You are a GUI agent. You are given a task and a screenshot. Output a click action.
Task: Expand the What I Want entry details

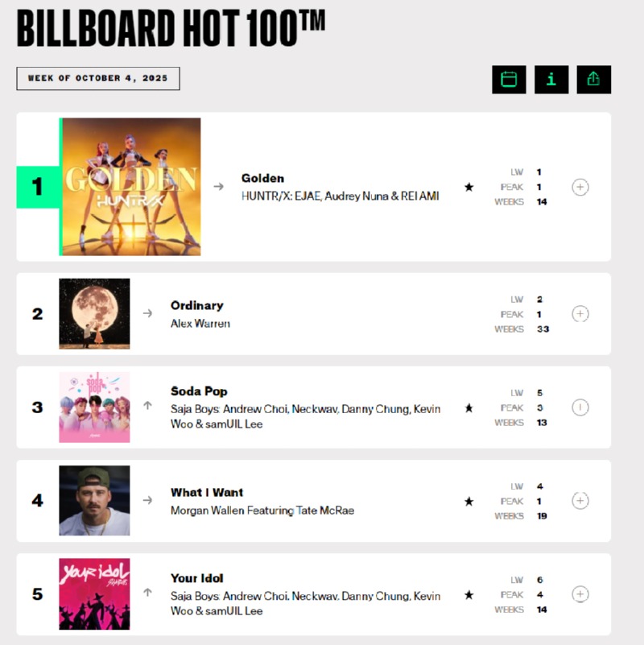click(x=580, y=501)
